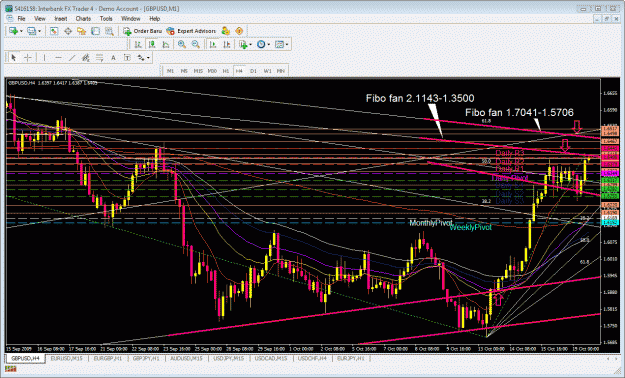Click the 'WeeklyPivot' chart label
The width and height of the screenshot is (625, 378).
click(x=470, y=227)
